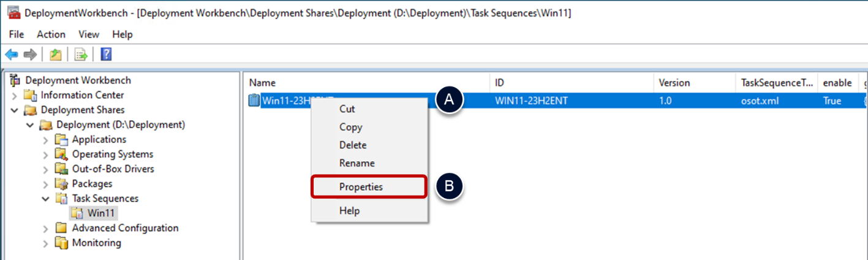Expand the Information Center node
This screenshot has width=868, height=260.
click(x=15, y=96)
